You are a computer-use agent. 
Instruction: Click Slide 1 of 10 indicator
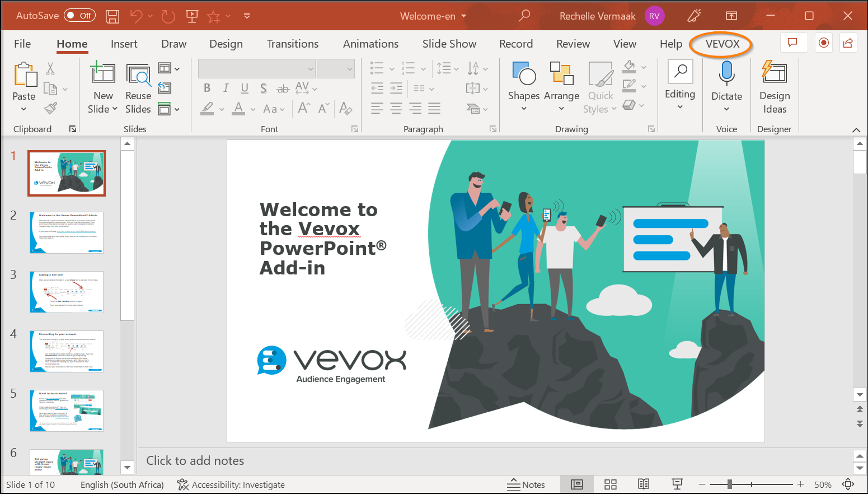click(31, 484)
